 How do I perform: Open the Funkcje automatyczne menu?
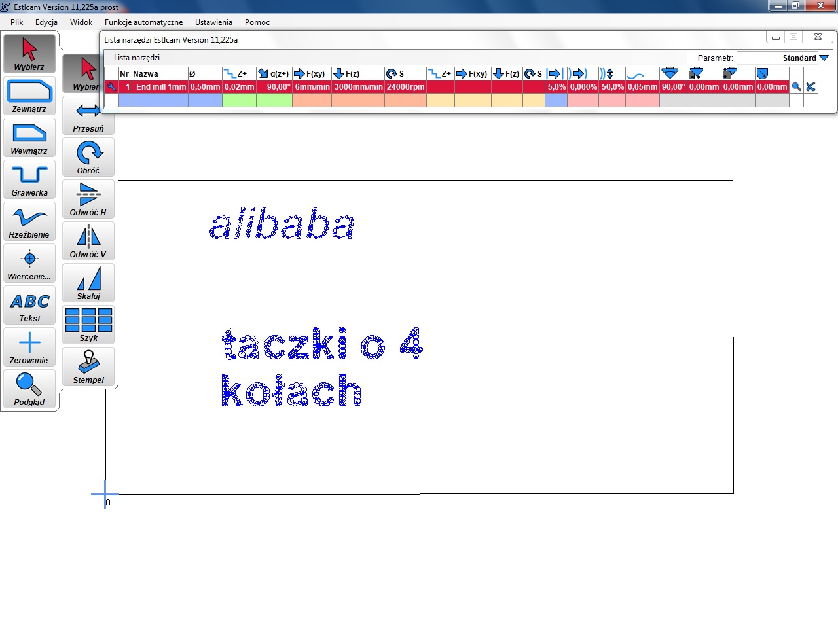143,22
